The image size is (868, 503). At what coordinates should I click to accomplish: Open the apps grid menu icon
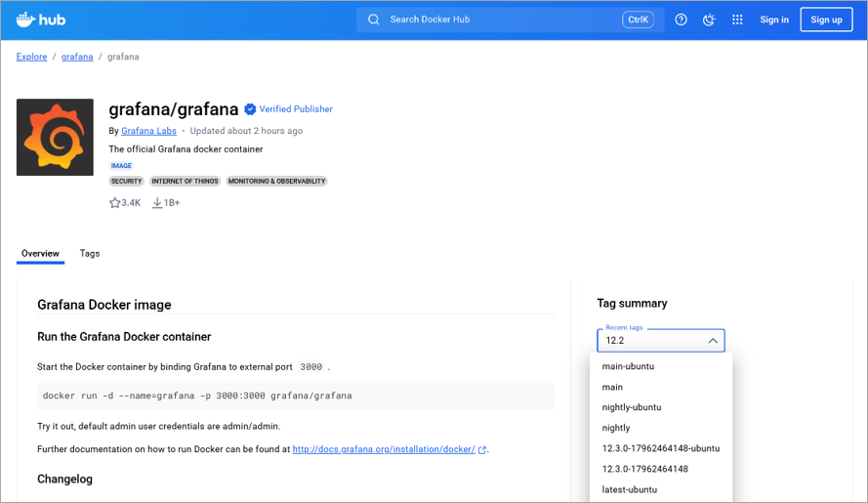click(737, 20)
